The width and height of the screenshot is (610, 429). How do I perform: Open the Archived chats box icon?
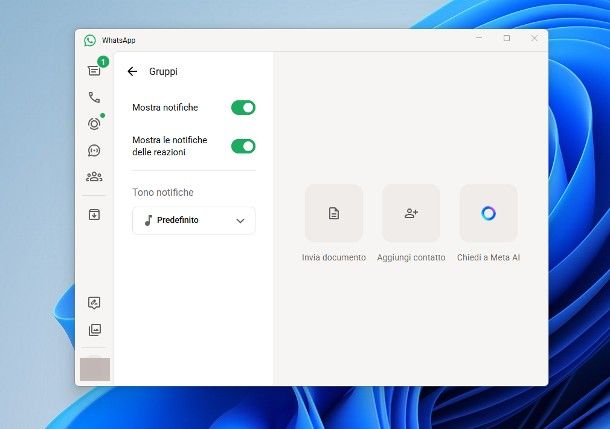(x=94, y=214)
